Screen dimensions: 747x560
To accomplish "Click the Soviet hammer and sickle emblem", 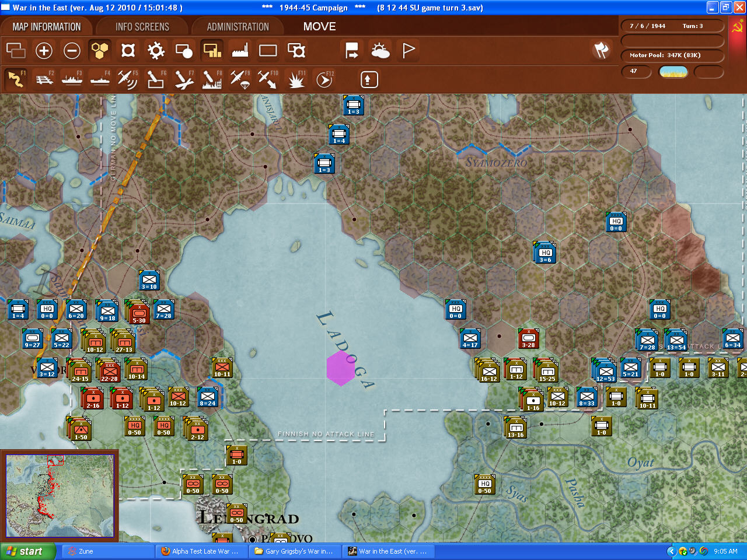I will 737,27.
